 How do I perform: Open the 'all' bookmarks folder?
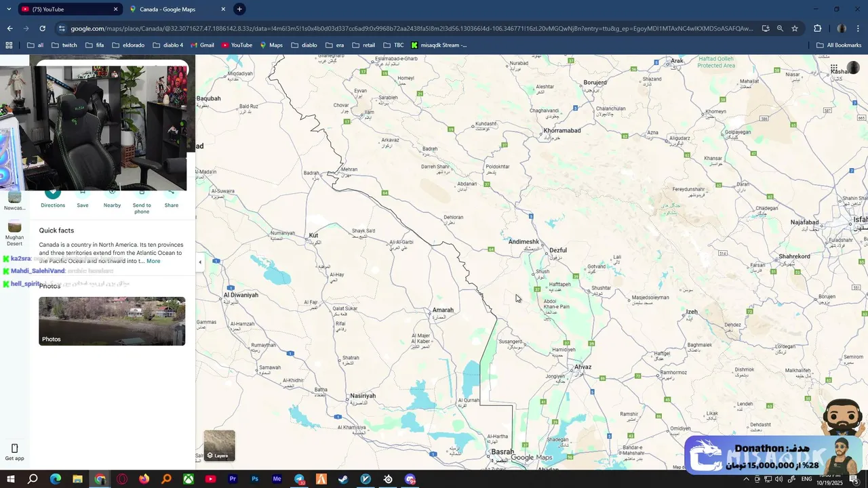click(x=35, y=45)
